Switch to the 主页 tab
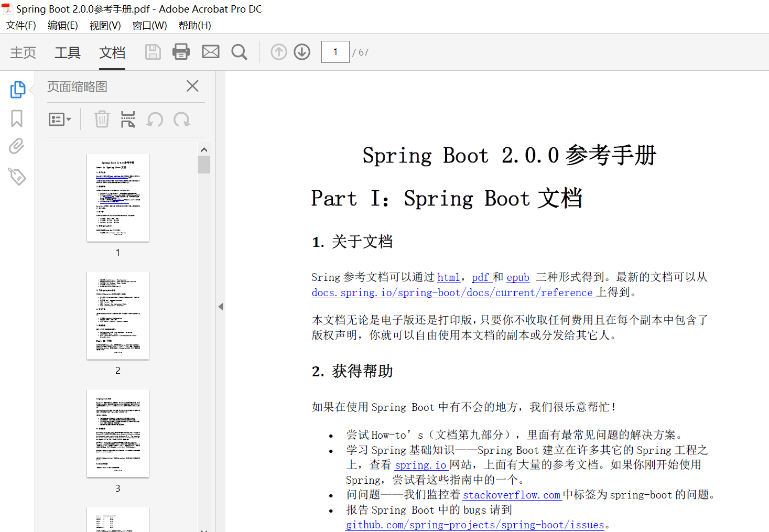Screen dimensions: 769x532 (x=23, y=52)
